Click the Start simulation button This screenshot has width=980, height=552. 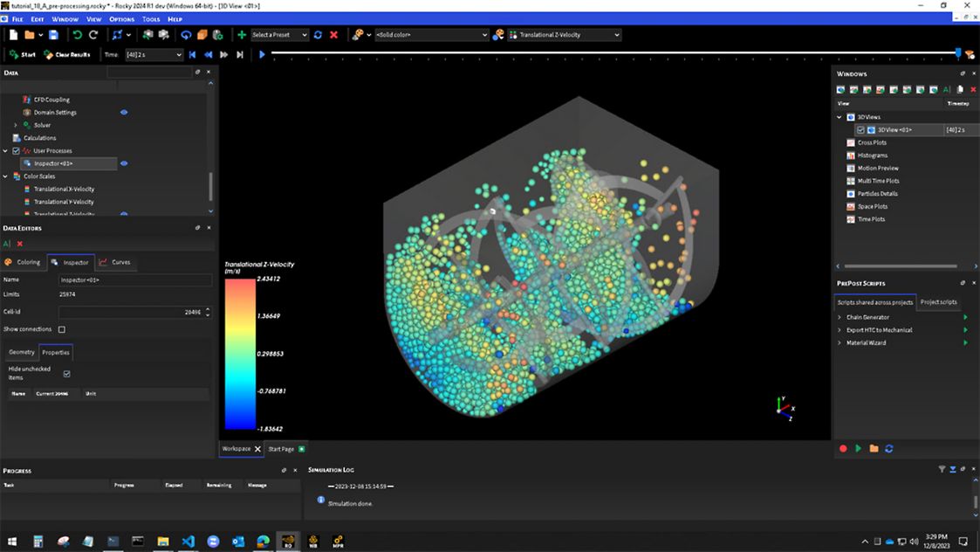pyautogui.click(x=23, y=55)
